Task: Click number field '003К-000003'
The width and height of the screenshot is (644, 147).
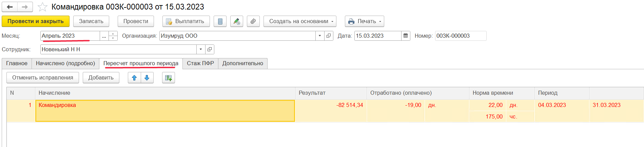Action: click(x=461, y=36)
